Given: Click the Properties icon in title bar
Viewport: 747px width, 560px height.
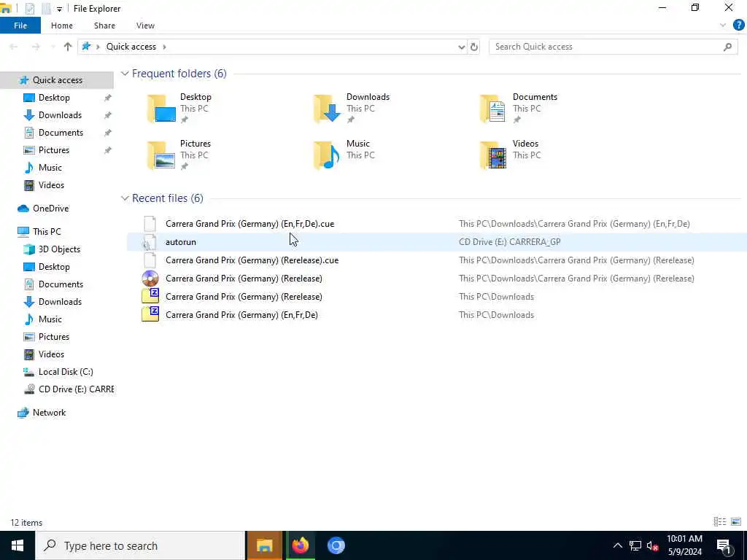Looking at the screenshot, I should 29,8.
